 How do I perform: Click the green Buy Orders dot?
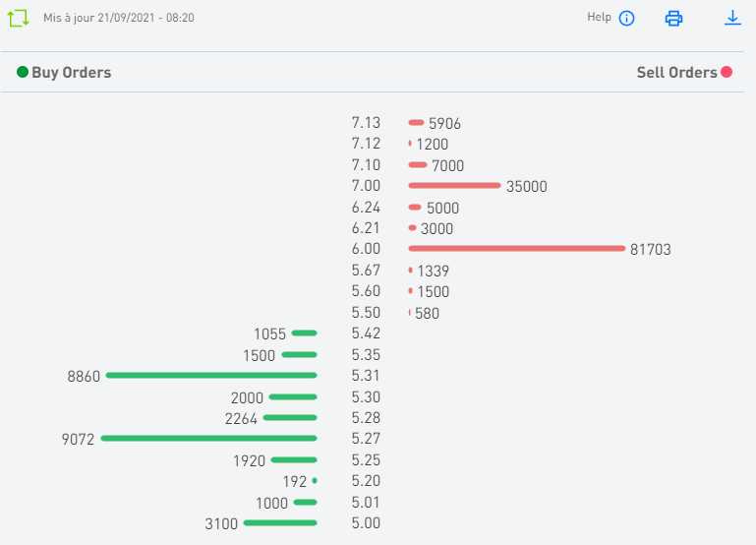click(x=23, y=72)
